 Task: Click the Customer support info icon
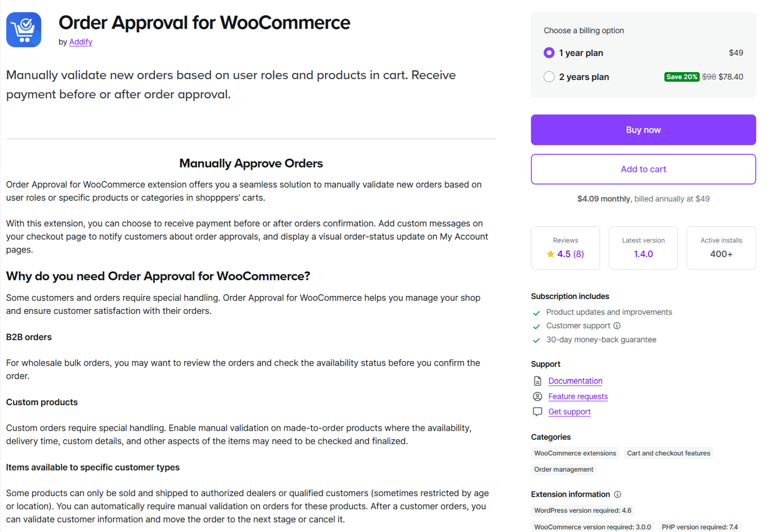617,326
